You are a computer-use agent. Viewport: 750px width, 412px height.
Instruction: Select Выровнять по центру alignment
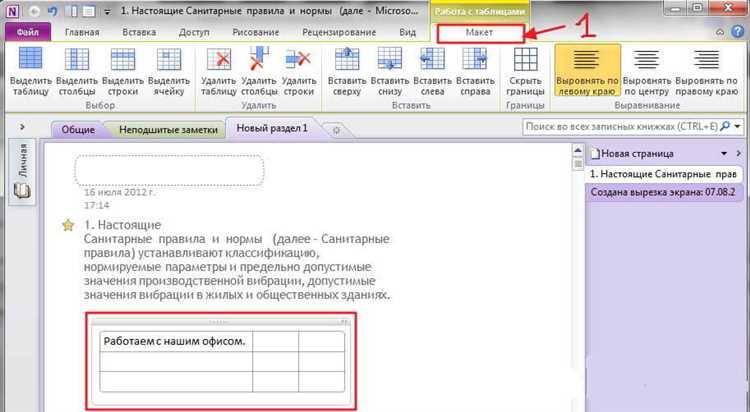click(647, 72)
